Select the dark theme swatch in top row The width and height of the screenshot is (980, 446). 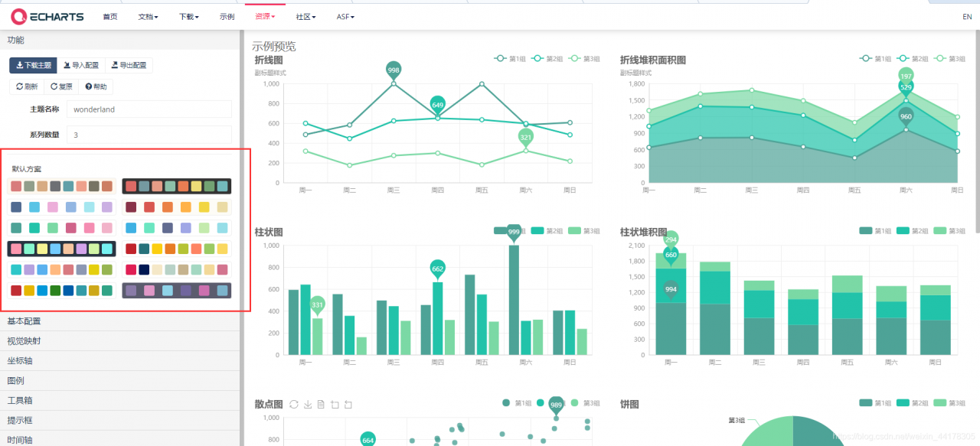click(x=176, y=186)
